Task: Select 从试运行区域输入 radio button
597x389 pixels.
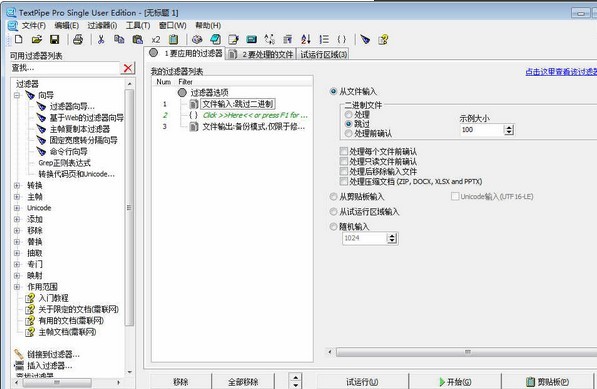Action: point(334,212)
